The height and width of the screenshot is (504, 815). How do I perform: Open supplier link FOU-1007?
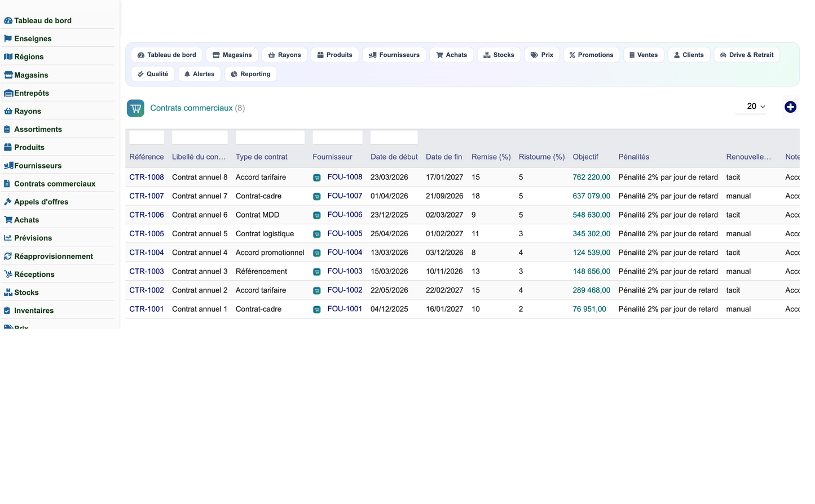tap(345, 196)
